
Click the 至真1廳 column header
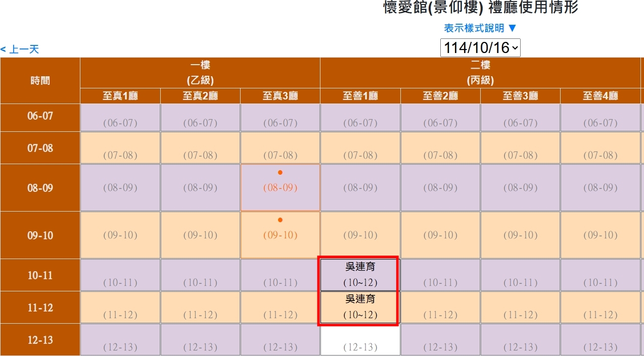click(120, 96)
